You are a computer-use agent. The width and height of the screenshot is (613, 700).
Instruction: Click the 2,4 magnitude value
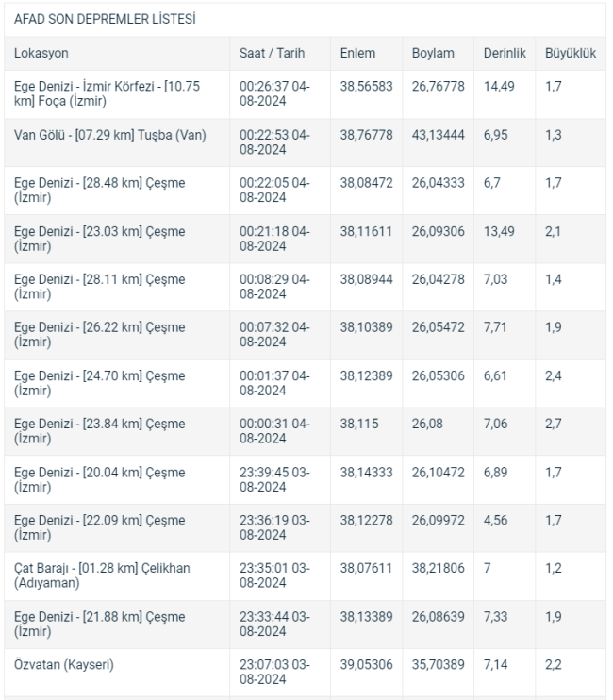554,375
